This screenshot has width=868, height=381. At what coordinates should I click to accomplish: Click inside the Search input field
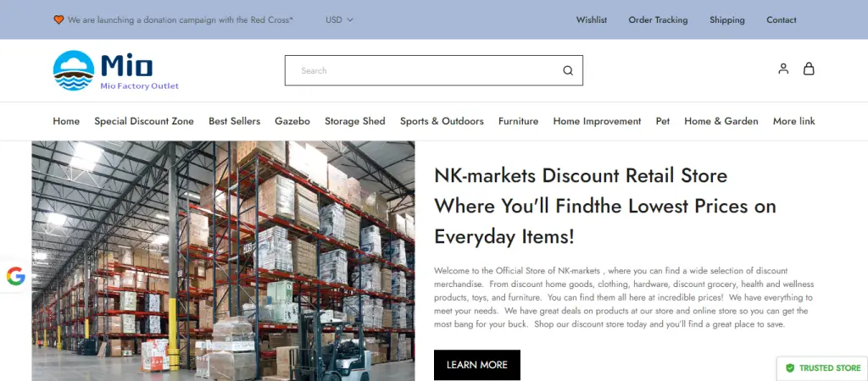[x=426, y=70]
